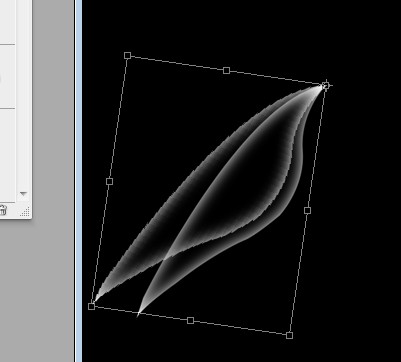The image size is (401, 362).
Task: Click the blue vertical document window border
Action: pyautogui.click(x=78, y=181)
